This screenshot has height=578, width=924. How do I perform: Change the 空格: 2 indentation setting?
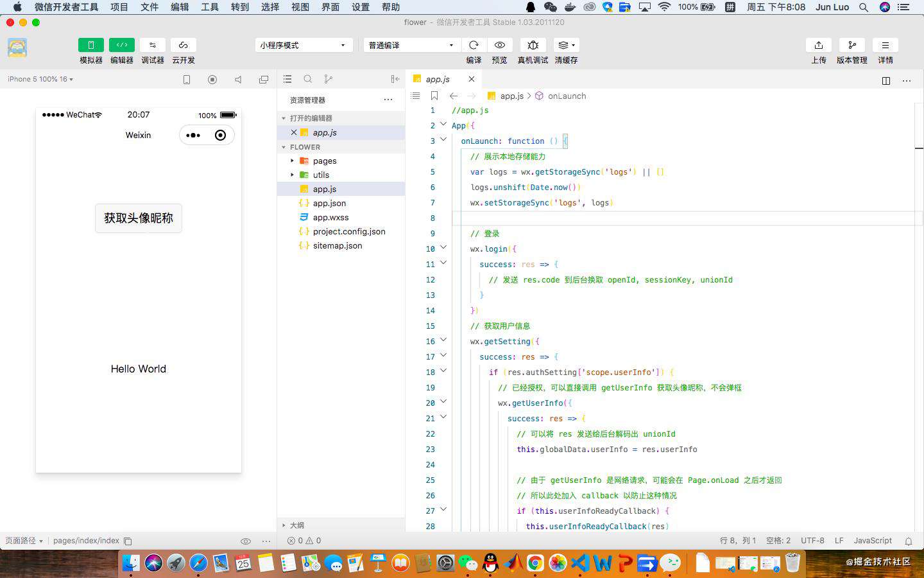778,541
